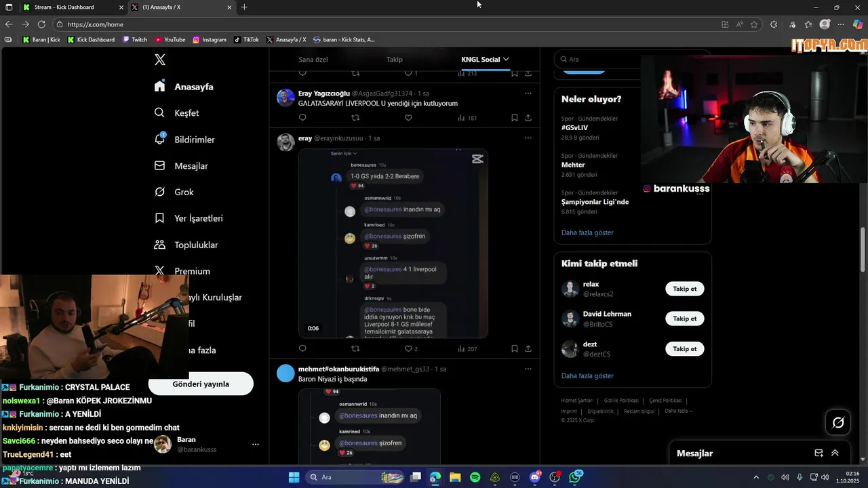
Task: Open a new browser tab
Action: [x=244, y=7]
